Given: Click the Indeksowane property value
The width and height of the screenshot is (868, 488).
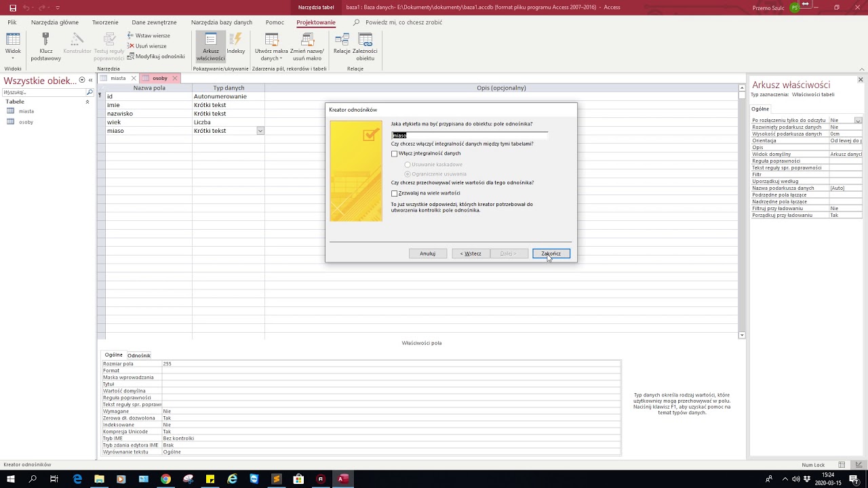Looking at the screenshot, I should point(391,425).
